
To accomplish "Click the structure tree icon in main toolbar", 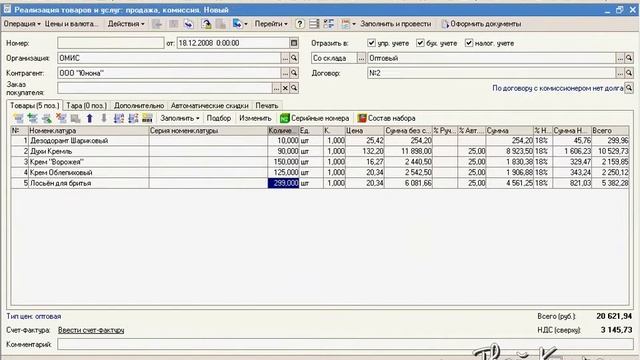I will pyautogui.click(x=329, y=24).
